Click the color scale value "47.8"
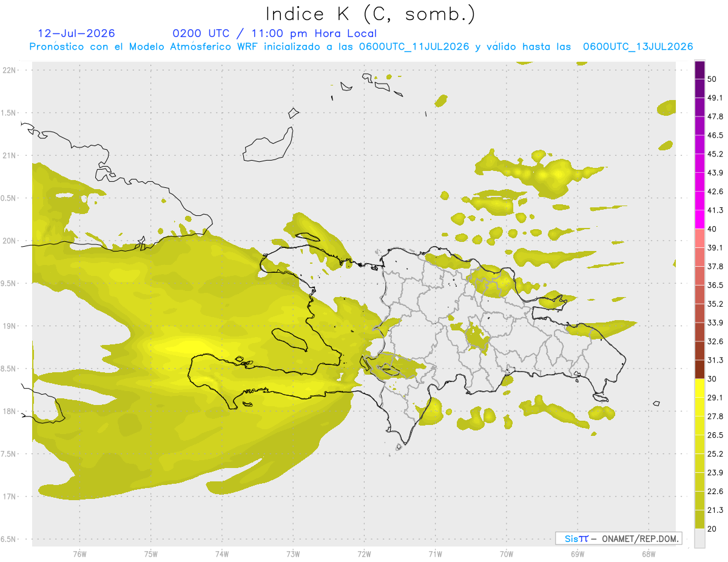The height and width of the screenshot is (562, 728). pos(715,116)
